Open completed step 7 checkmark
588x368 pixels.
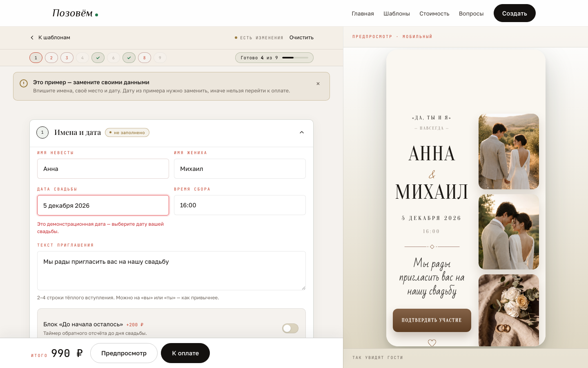click(x=129, y=58)
